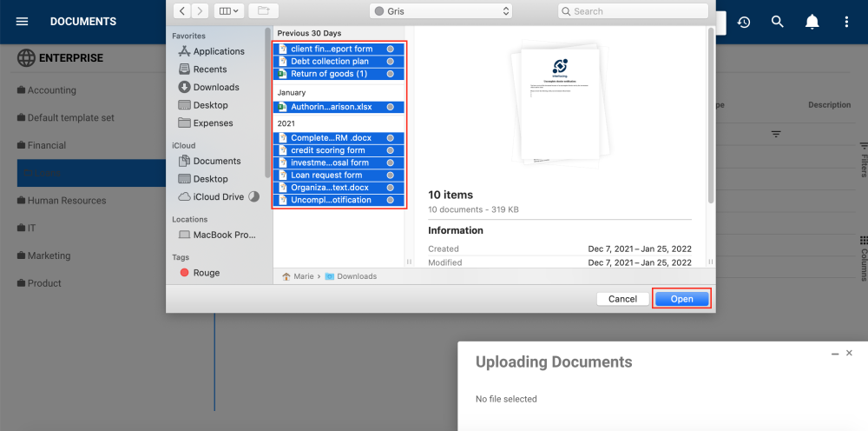The width and height of the screenshot is (868, 431).
Task: Open iCloud Documents in sidebar
Action: (209, 162)
